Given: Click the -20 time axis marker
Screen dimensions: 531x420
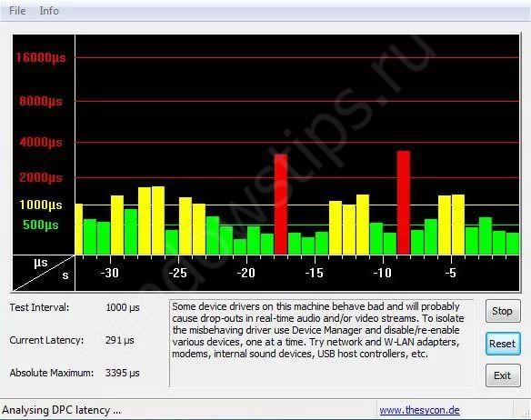Looking at the screenshot, I should 245,273.
